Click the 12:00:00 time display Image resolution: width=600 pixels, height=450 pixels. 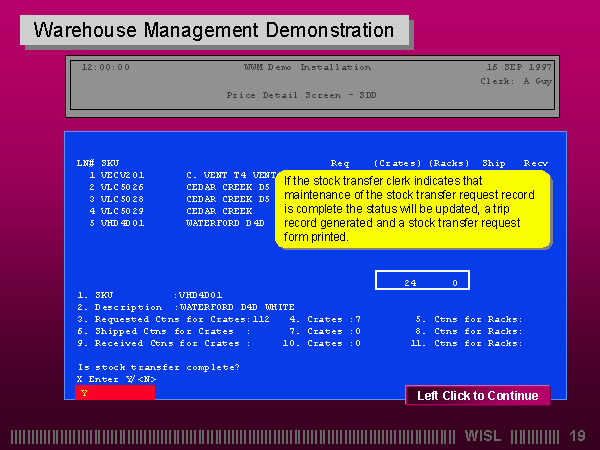[x=105, y=67]
